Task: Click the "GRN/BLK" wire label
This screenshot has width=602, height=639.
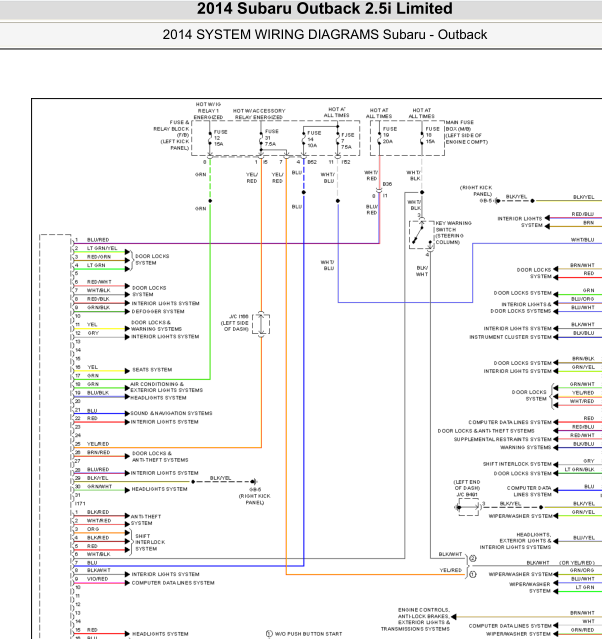Action: pos(98,307)
